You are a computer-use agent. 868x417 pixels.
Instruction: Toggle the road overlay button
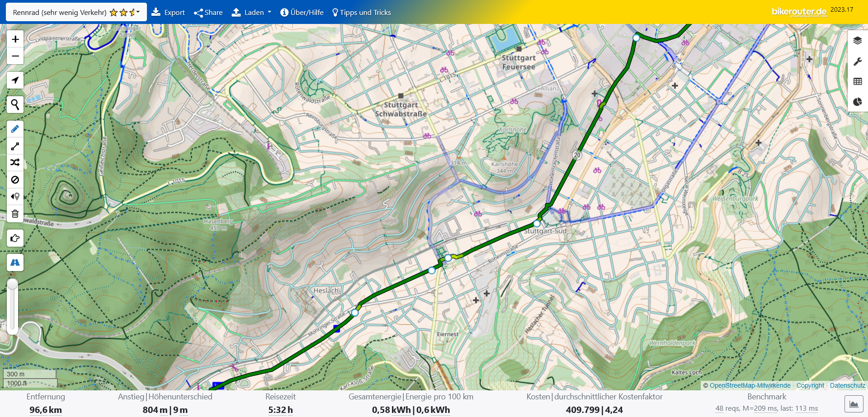pyautogui.click(x=15, y=262)
